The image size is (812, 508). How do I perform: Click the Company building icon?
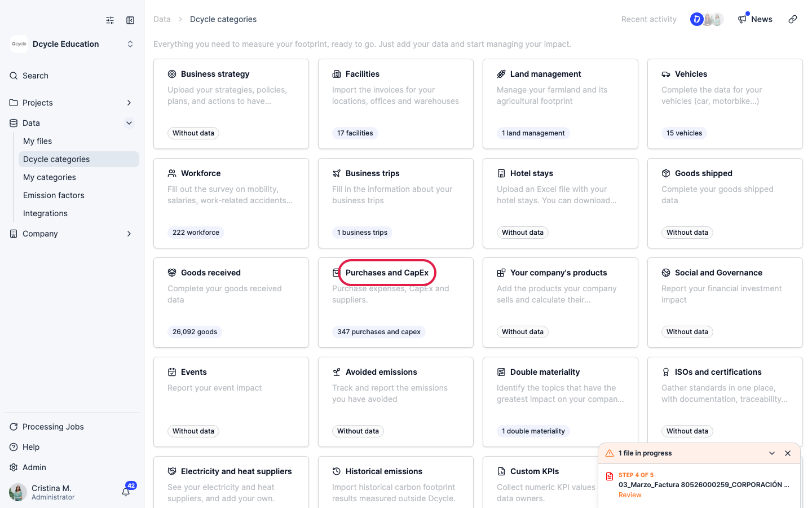pos(14,234)
